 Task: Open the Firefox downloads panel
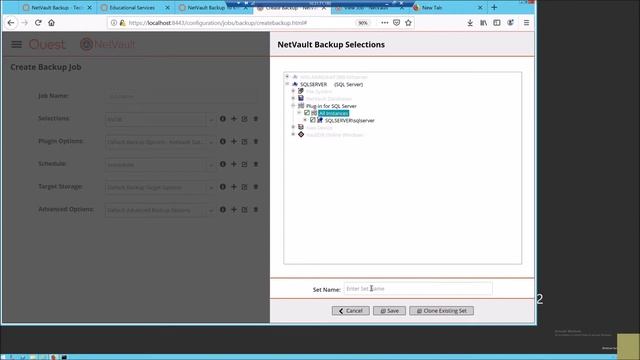click(x=470, y=23)
